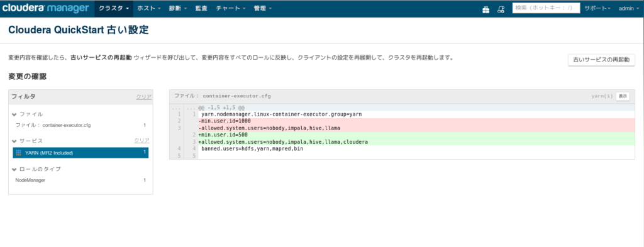Click the 表示 button in diff header
This screenshot has height=247, width=644.
[623, 96]
